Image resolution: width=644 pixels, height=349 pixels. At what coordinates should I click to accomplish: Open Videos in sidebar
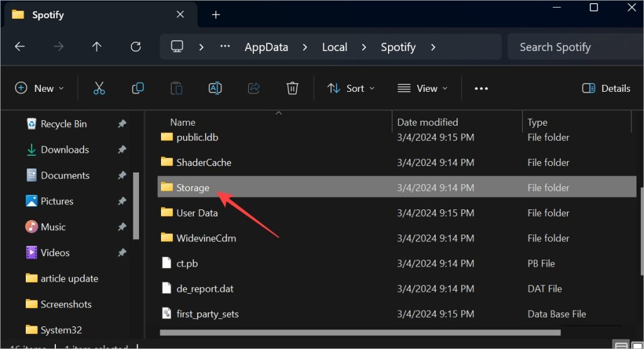point(55,253)
